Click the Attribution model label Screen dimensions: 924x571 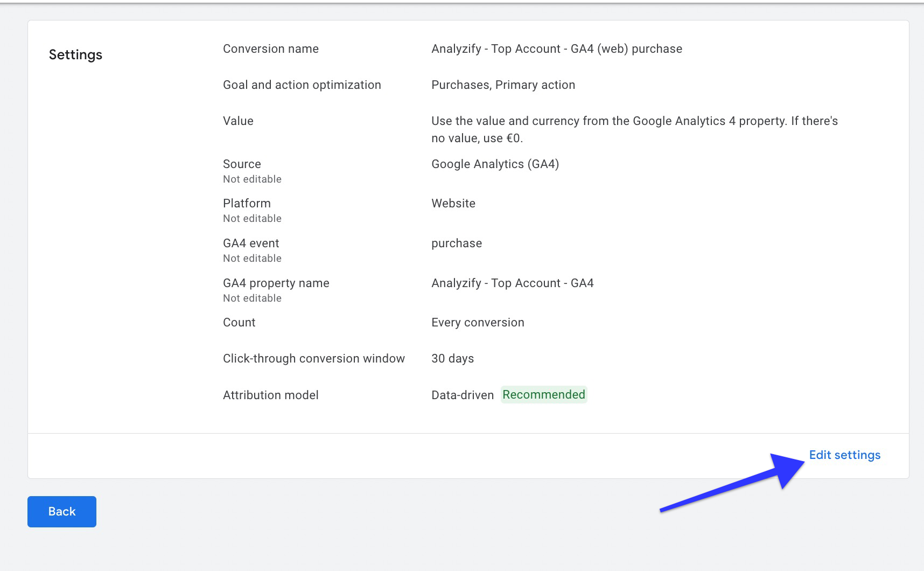coord(271,395)
